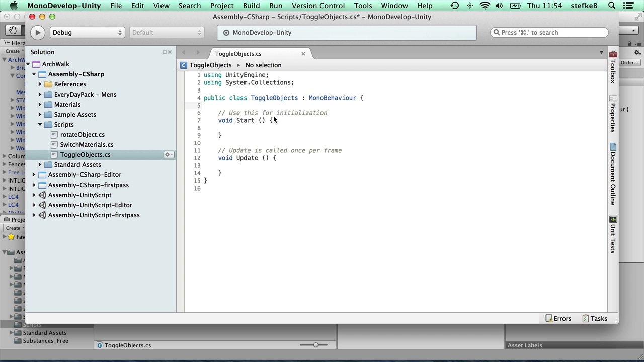Click the 'No selection' member breadcrumb

263,65
